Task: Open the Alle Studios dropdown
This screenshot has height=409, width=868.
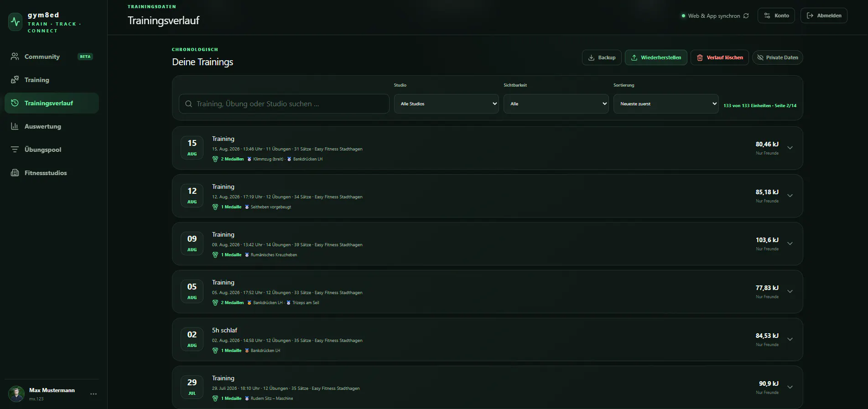Action: (447, 104)
